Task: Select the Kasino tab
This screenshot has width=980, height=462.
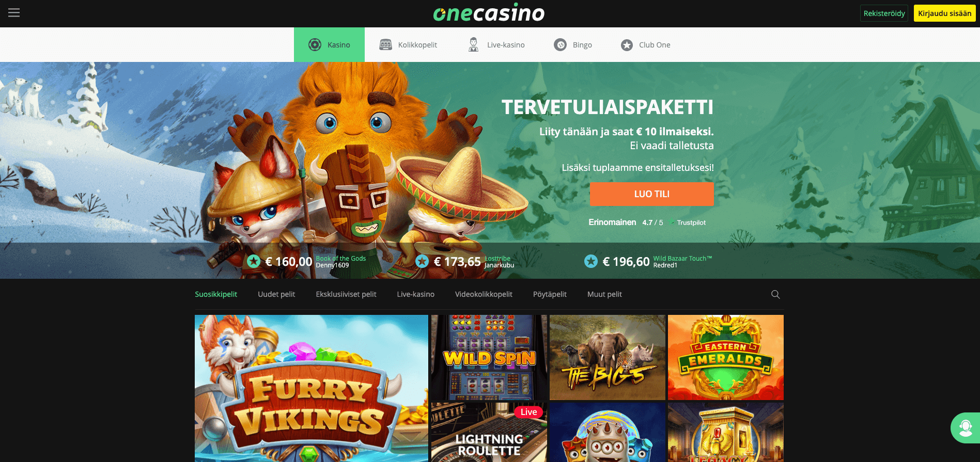Action: pyautogui.click(x=329, y=44)
